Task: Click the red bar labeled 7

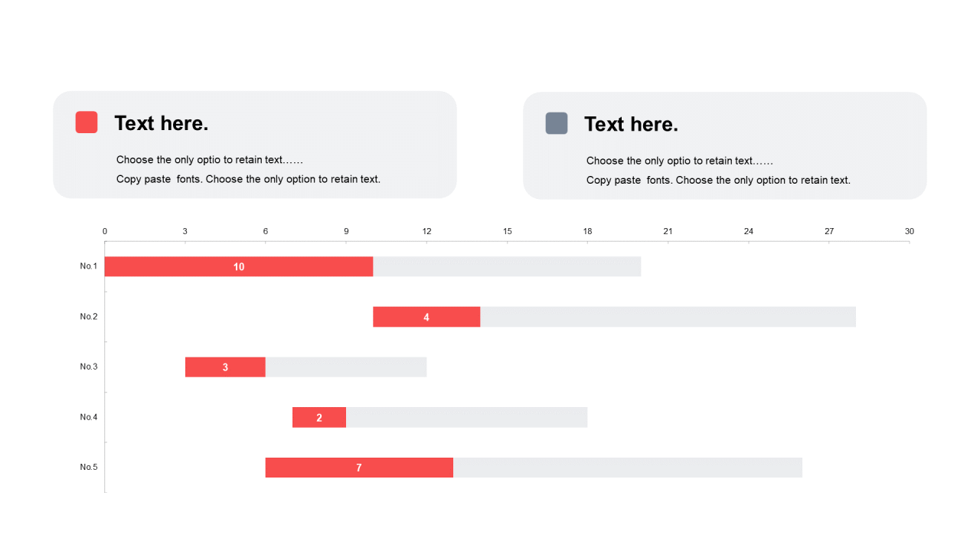Action: pyautogui.click(x=359, y=468)
